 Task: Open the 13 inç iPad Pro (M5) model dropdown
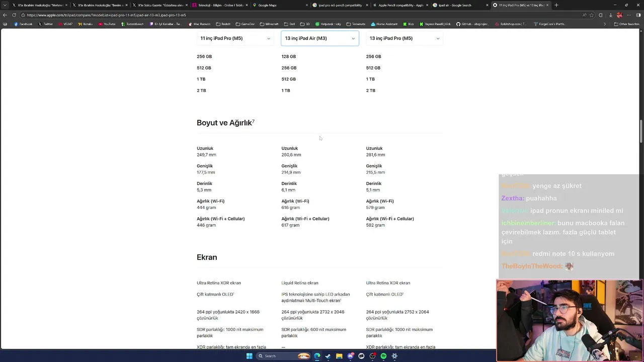tap(405, 38)
